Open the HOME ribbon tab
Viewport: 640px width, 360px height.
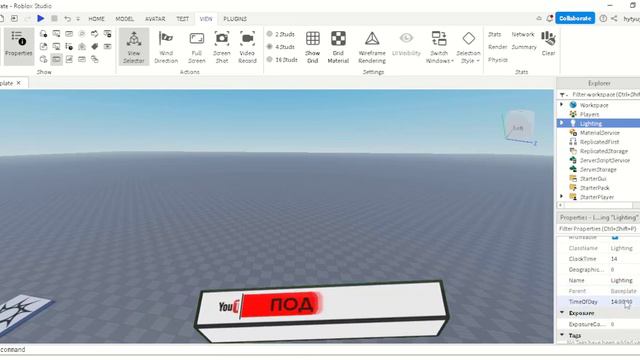(96, 19)
